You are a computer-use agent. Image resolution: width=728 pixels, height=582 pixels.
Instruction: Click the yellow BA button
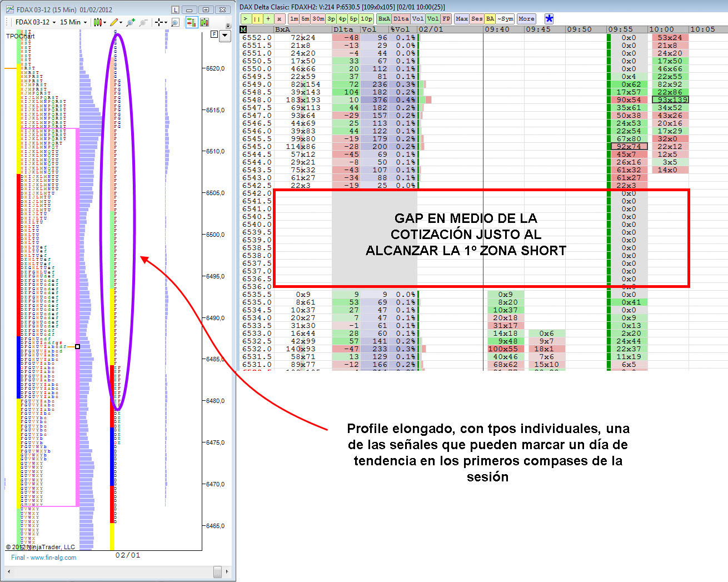coord(490,19)
